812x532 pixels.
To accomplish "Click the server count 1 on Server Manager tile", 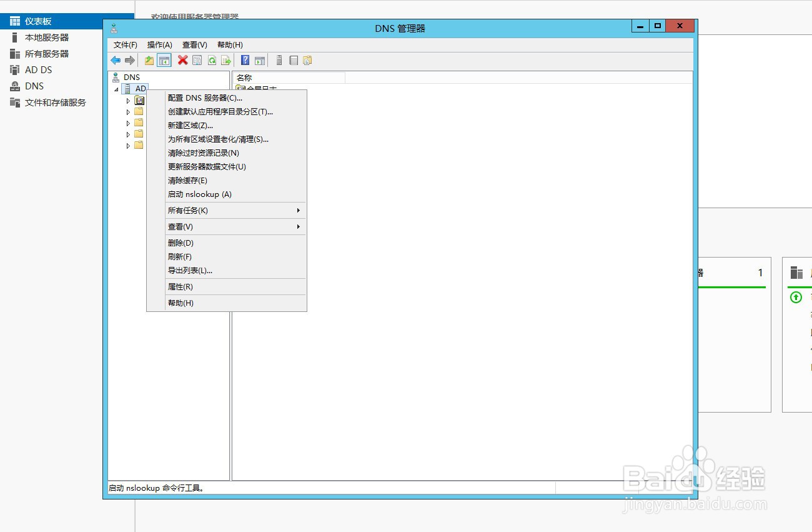I will 760,273.
